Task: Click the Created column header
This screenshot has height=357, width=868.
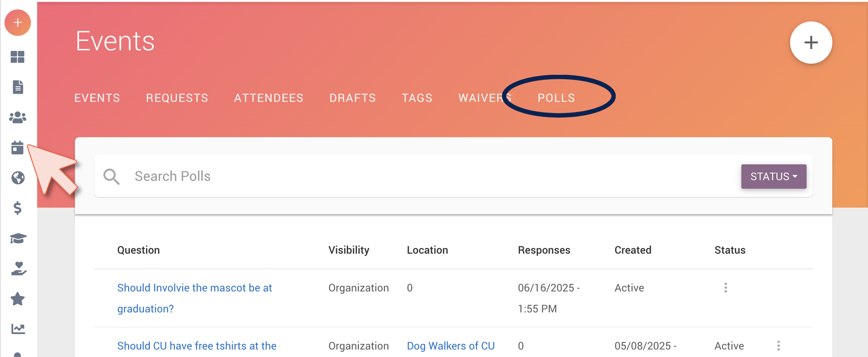Action: coord(633,250)
